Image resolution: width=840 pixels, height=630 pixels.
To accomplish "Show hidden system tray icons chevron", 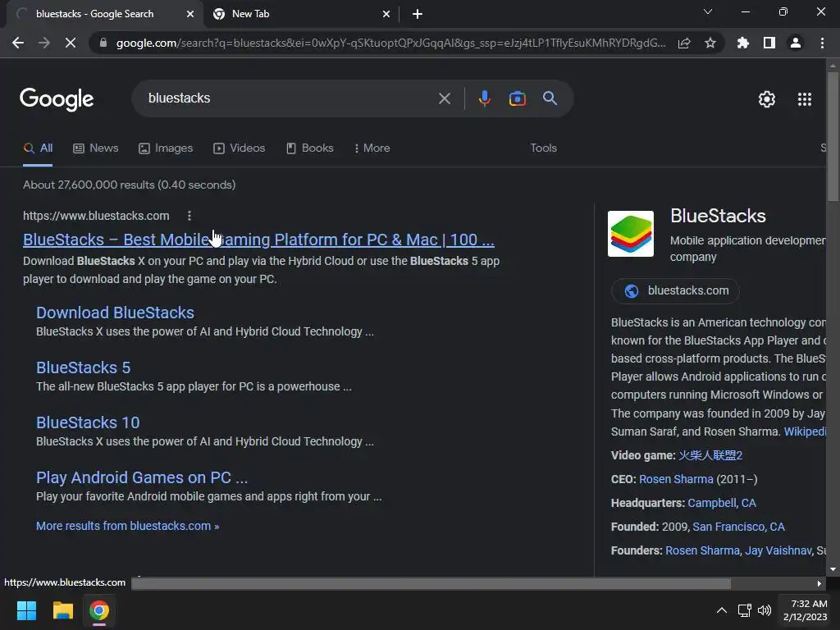I will pyautogui.click(x=722, y=610).
